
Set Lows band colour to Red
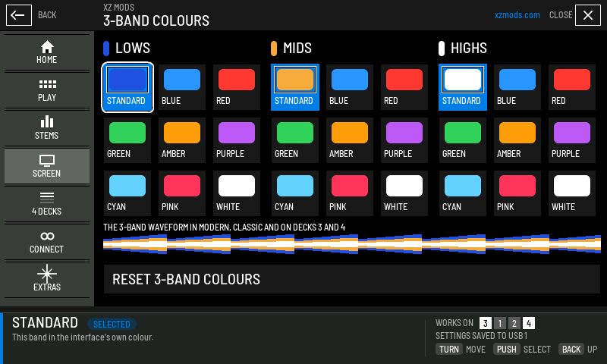237,87
